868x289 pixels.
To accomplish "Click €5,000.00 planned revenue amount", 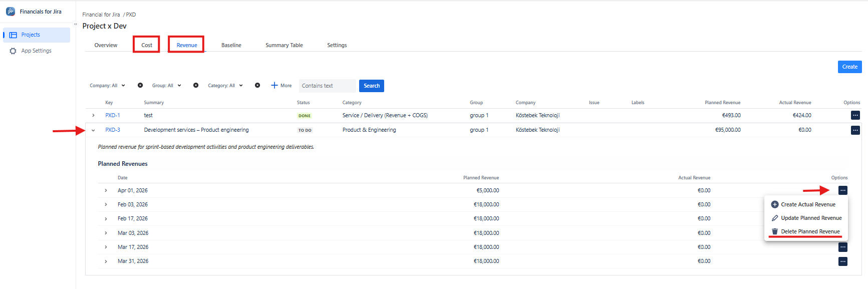I will coord(487,191).
